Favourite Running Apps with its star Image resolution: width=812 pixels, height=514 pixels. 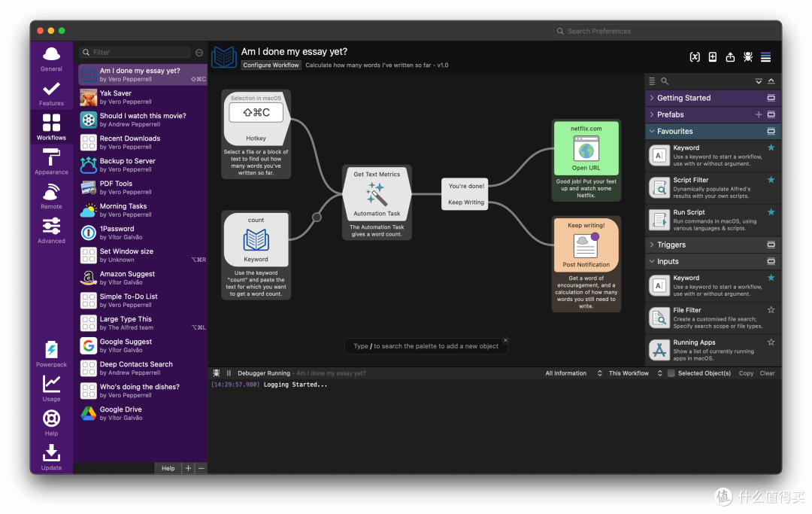tap(771, 342)
